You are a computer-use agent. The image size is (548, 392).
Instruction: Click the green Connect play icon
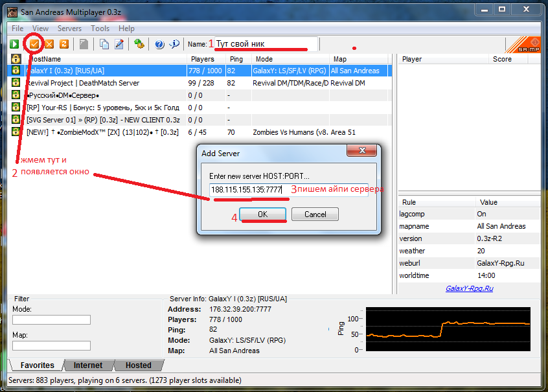tap(14, 43)
